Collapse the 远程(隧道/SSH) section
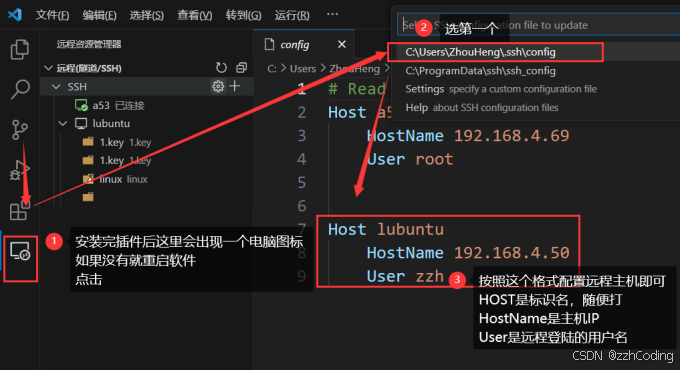Viewport: 681px width, 370px height. [x=49, y=68]
